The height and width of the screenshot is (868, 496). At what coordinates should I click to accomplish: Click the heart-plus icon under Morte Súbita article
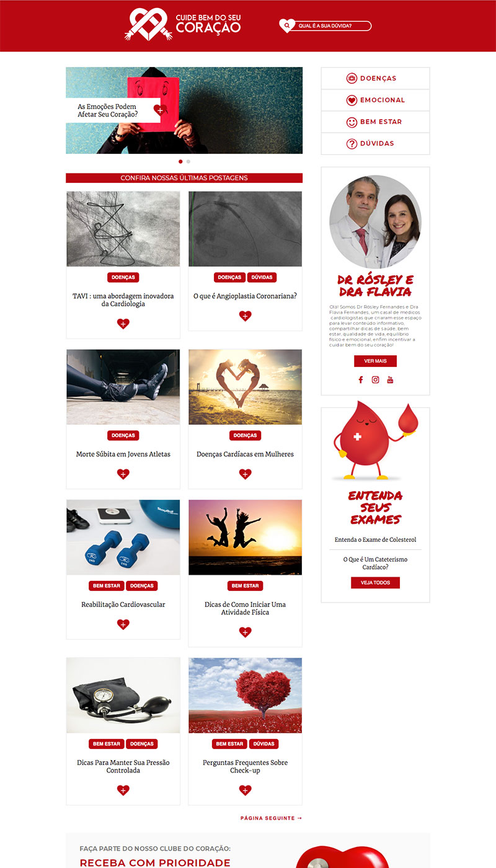(x=123, y=474)
